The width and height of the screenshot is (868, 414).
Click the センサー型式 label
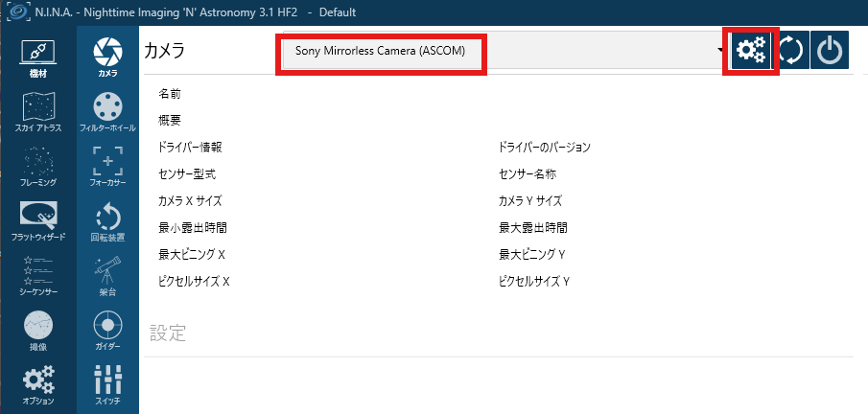click(x=187, y=174)
